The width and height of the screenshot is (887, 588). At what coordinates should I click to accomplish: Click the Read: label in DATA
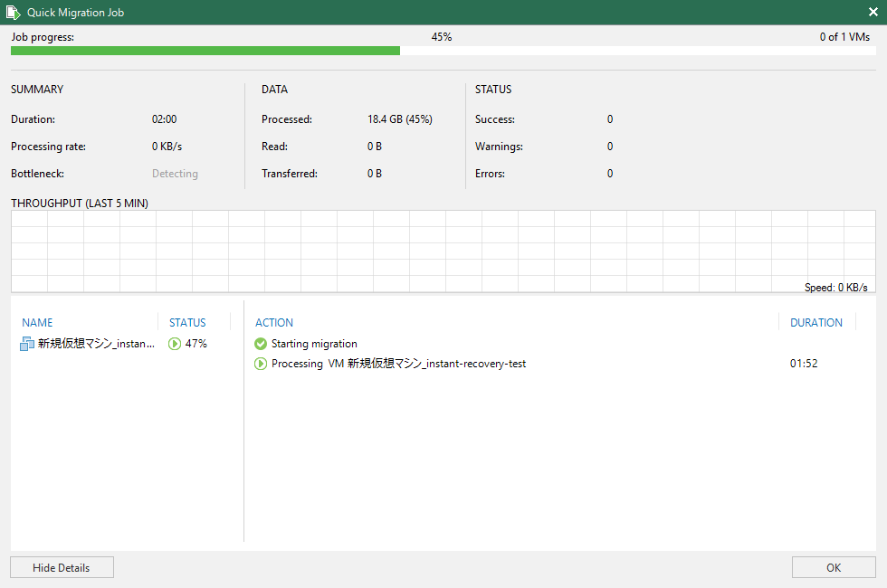274,147
